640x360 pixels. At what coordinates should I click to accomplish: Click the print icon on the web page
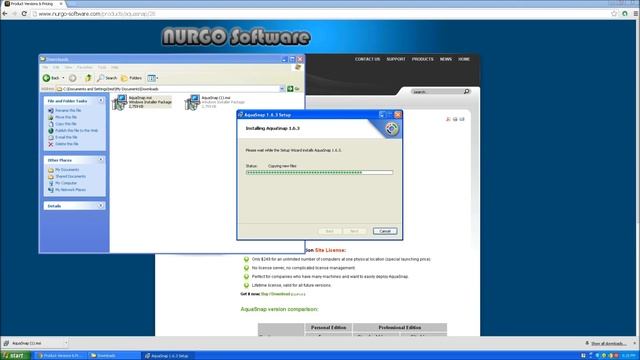pyautogui.click(x=455, y=119)
